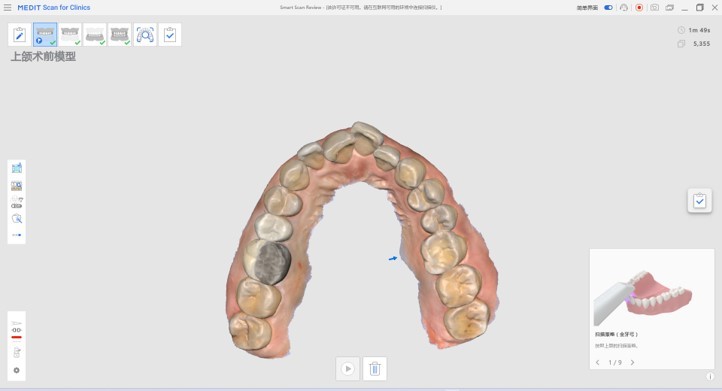Open the complete clipboard checkmark stage
The height and width of the screenshot is (391, 722).
pyautogui.click(x=170, y=35)
